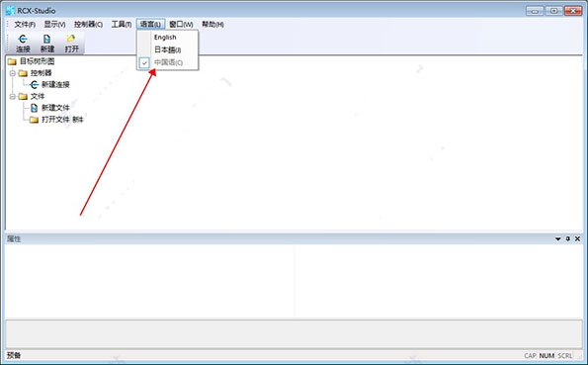Click the 打开 open folder toolbar icon
The image size is (588, 365).
(71, 39)
